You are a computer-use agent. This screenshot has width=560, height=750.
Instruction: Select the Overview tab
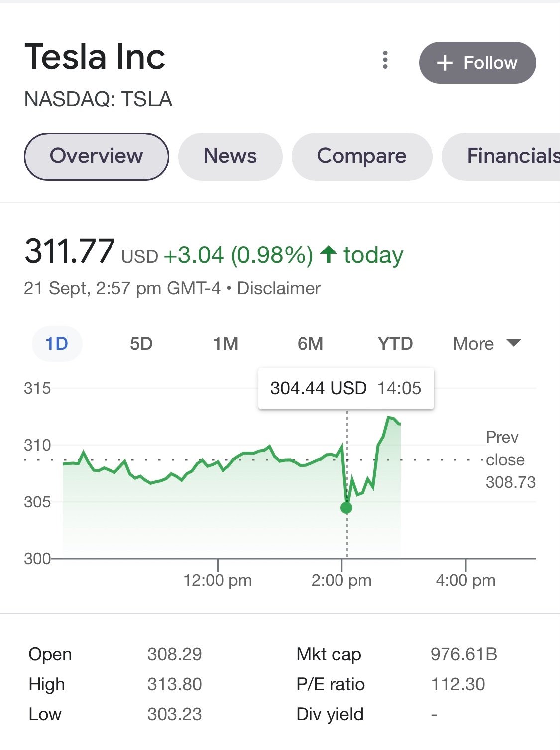pos(97,156)
